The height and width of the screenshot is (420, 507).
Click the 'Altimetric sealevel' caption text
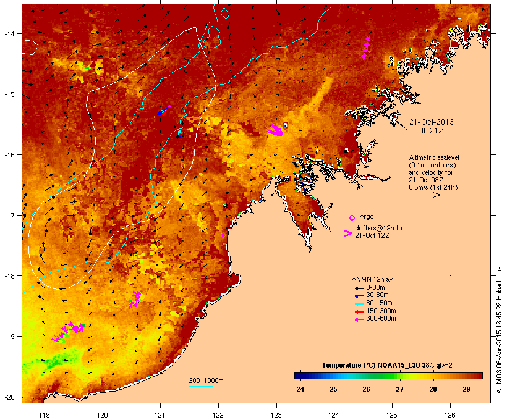click(x=434, y=157)
